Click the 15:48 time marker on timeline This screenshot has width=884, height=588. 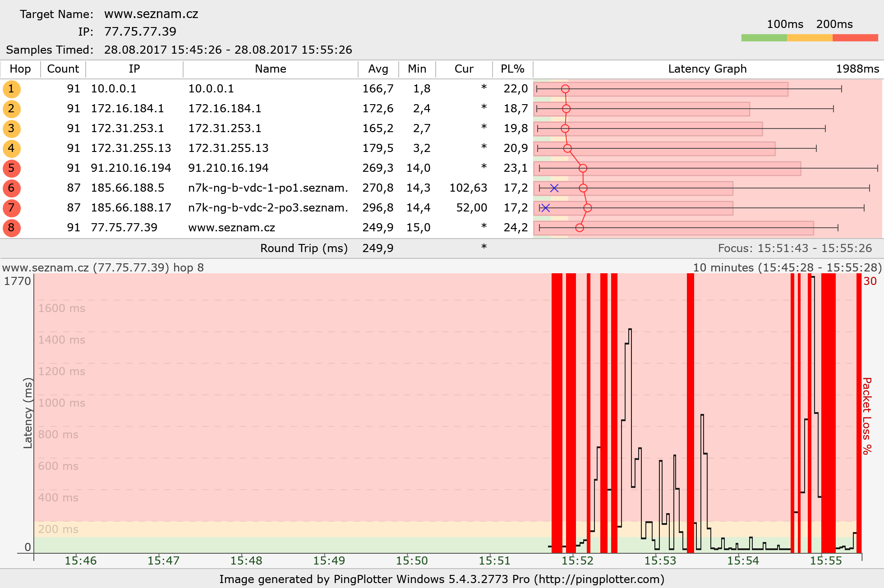point(246,560)
